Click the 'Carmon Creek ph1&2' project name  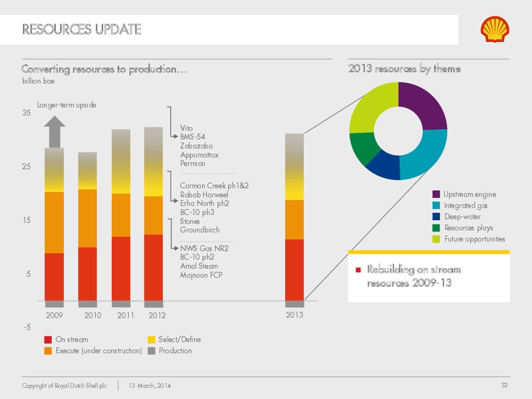pyautogui.click(x=214, y=186)
